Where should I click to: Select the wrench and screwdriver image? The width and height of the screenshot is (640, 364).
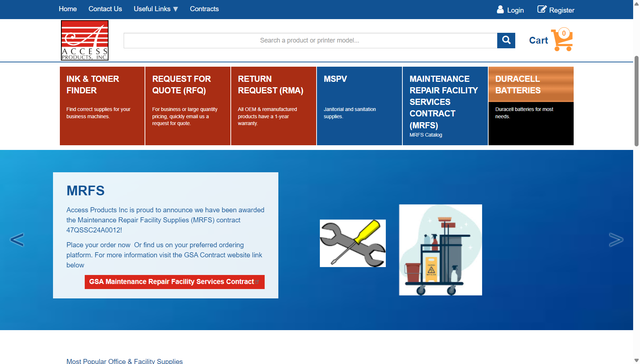pyautogui.click(x=352, y=243)
